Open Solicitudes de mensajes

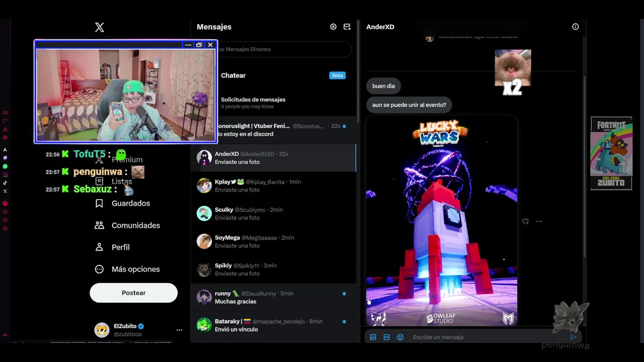click(x=273, y=103)
